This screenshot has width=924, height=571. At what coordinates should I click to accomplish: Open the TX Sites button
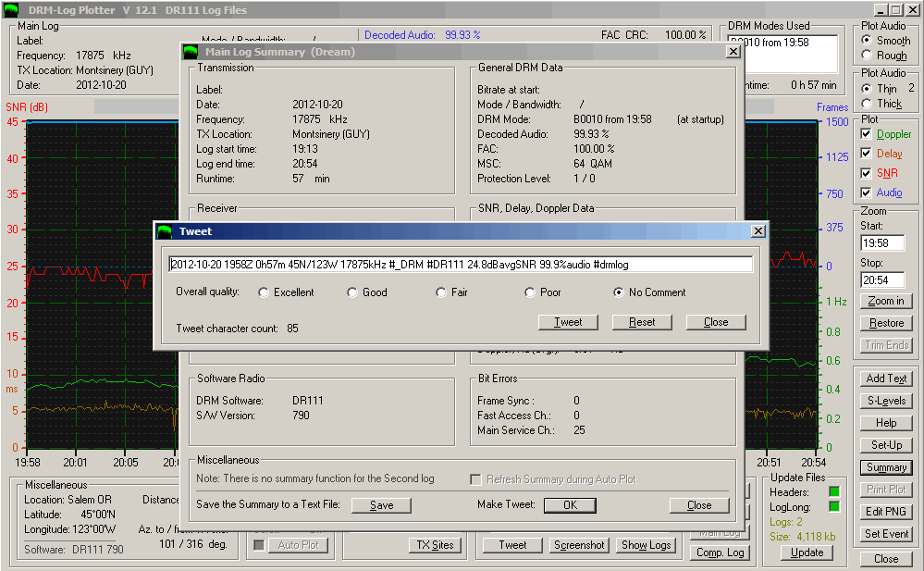(435, 545)
